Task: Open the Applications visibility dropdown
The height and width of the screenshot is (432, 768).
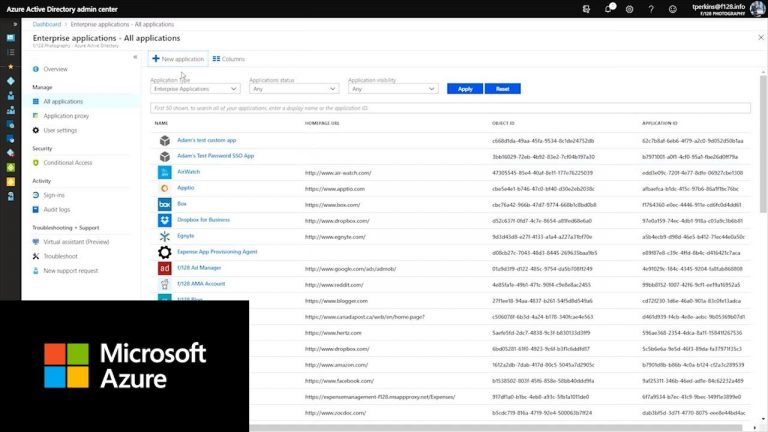Action: click(392, 89)
